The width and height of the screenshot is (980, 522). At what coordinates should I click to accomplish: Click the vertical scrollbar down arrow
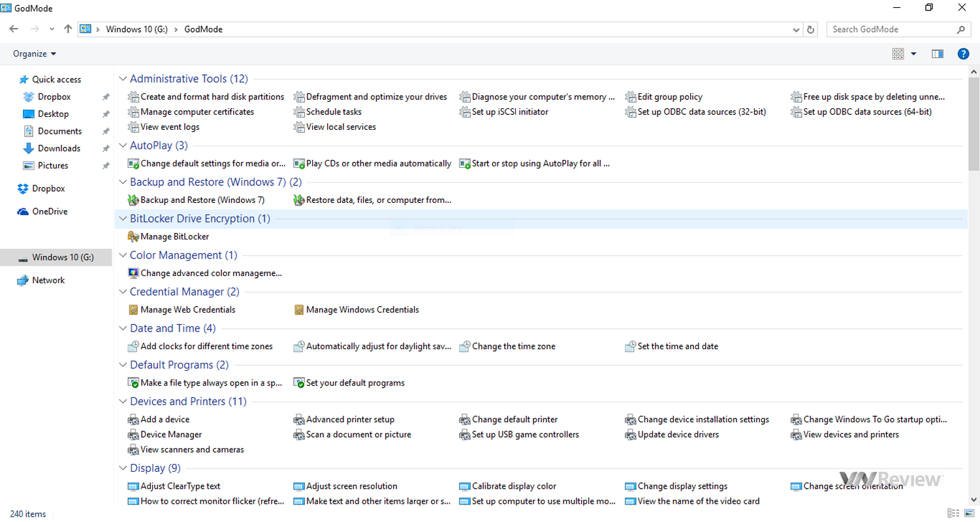click(974, 499)
